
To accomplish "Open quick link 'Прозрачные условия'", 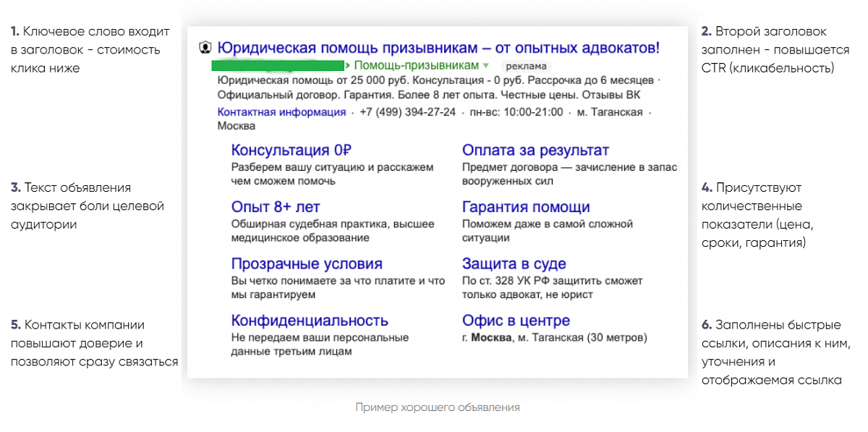I will click(x=307, y=263).
